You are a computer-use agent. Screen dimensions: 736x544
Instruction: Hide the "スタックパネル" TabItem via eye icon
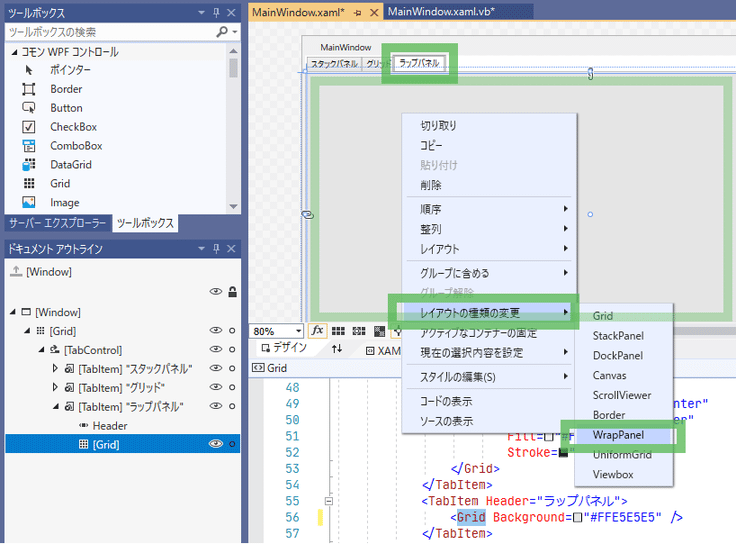[215, 368]
